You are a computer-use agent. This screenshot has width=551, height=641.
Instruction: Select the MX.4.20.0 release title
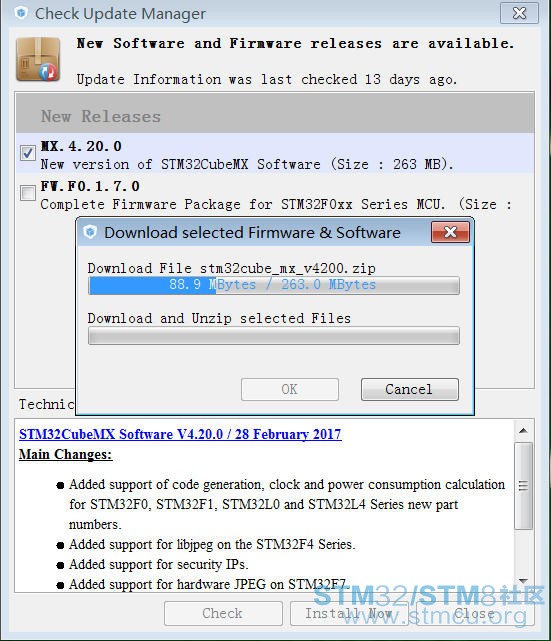click(81, 146)
